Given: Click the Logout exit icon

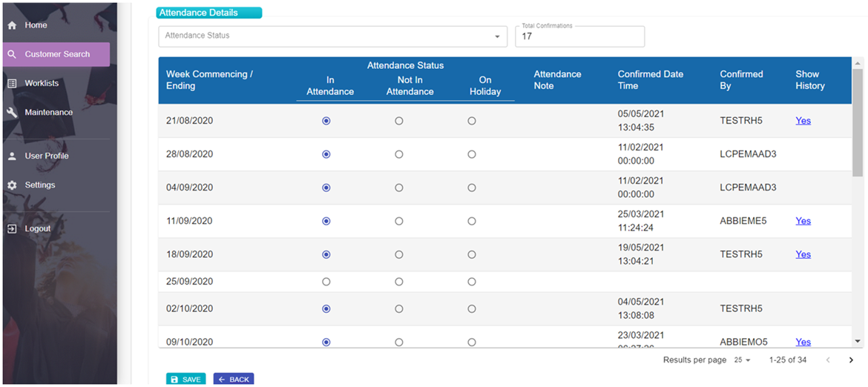Looking at the screenshot, I should [x=12, y=228].
